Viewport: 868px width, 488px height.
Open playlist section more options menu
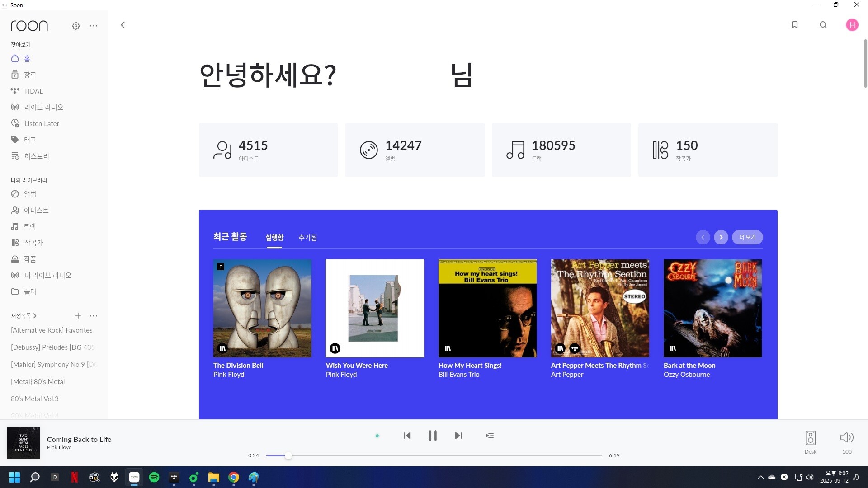(x=94, y=316)
